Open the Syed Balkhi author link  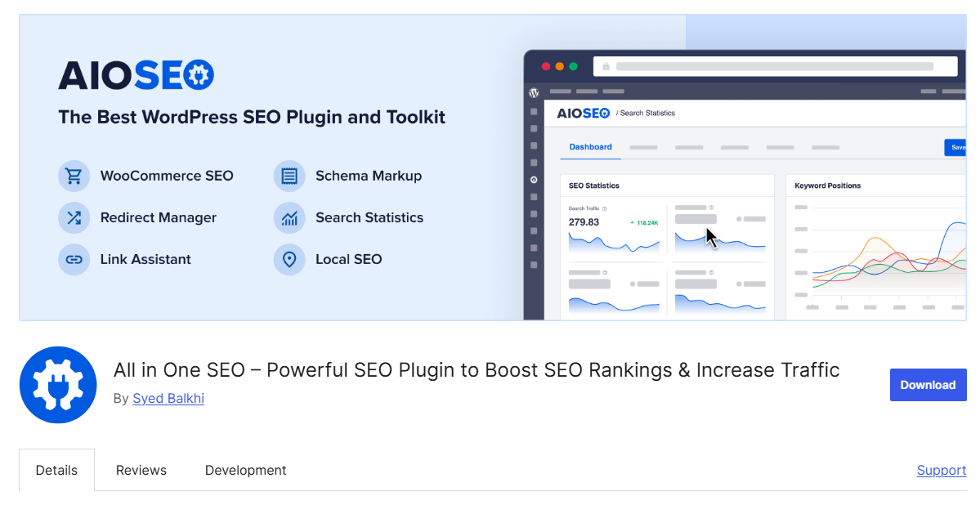click(x=168, y=399)
